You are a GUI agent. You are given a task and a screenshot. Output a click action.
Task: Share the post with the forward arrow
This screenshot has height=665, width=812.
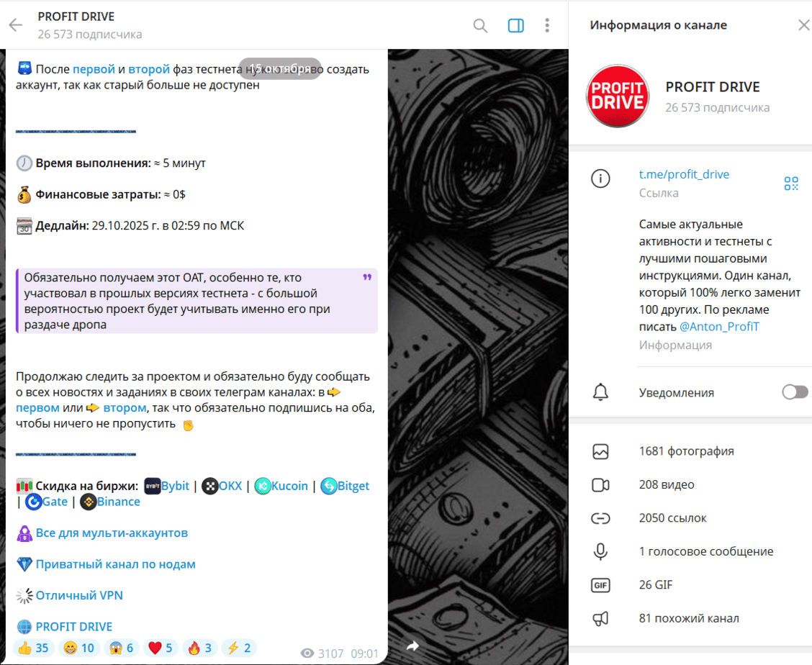click(412, 646)
